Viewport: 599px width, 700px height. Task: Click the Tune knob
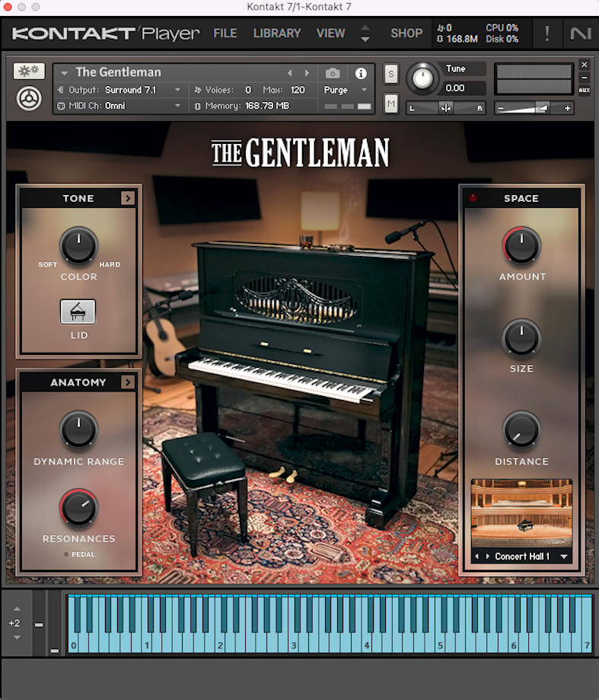(x=422, y=78)
